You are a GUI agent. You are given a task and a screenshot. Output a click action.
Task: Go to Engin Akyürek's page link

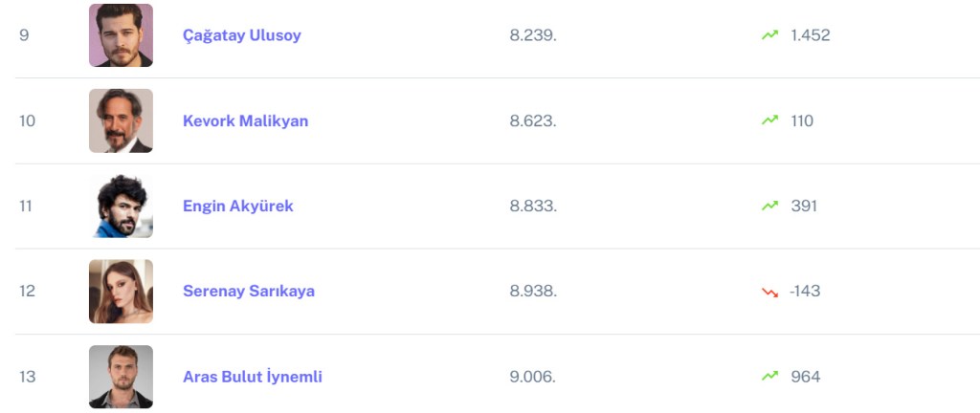pos(237,206)
